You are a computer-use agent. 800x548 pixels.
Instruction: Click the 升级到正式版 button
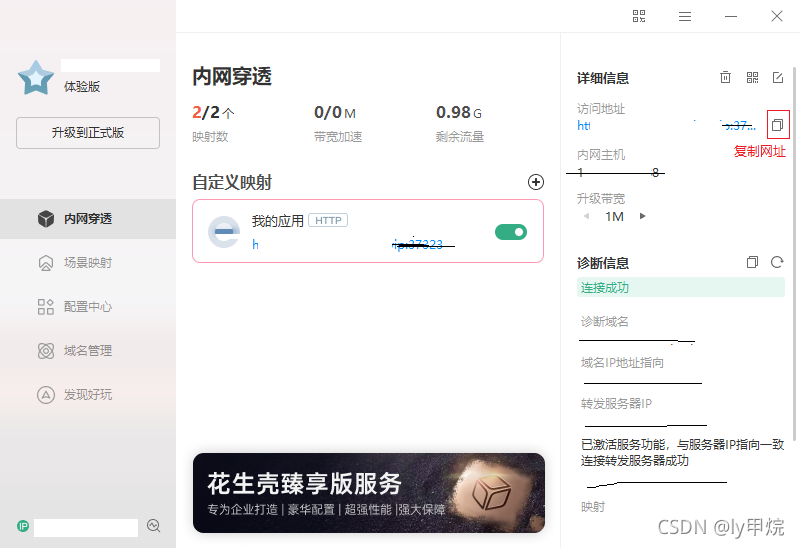pyautogui.click(x=88, y=133)
